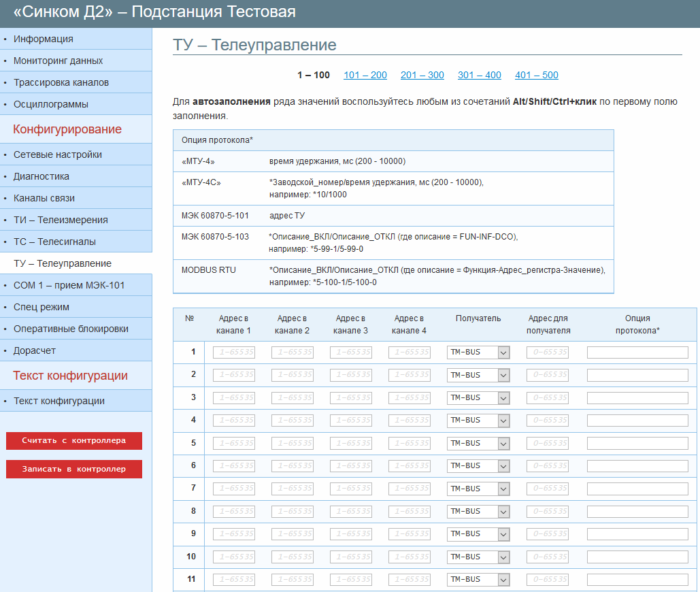700x592 pixels.
Task: Open the 201 – 300 range link
Action: pyautogui.click(x=422, y=76)
